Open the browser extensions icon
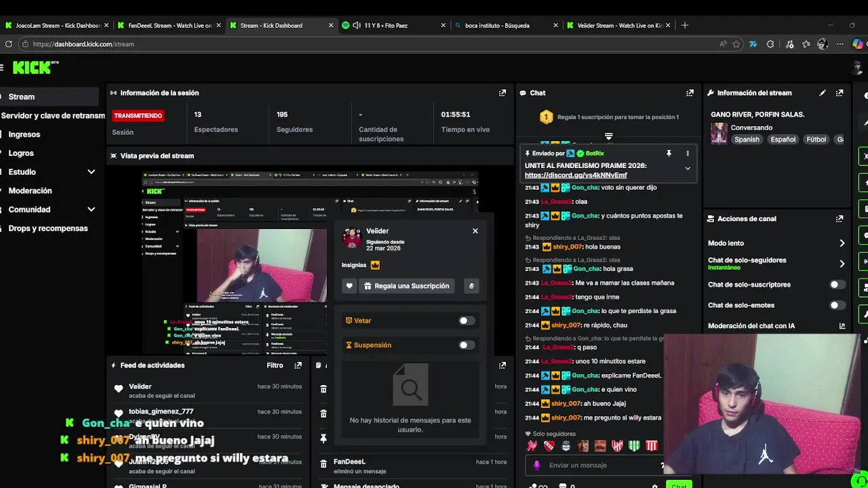 tap(770, 44)
